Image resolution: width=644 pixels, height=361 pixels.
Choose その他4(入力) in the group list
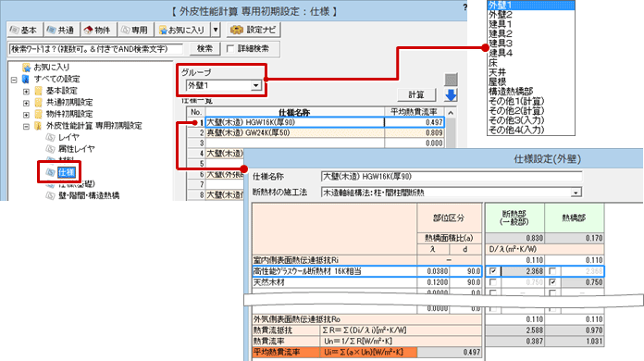(x=516, y=130)
